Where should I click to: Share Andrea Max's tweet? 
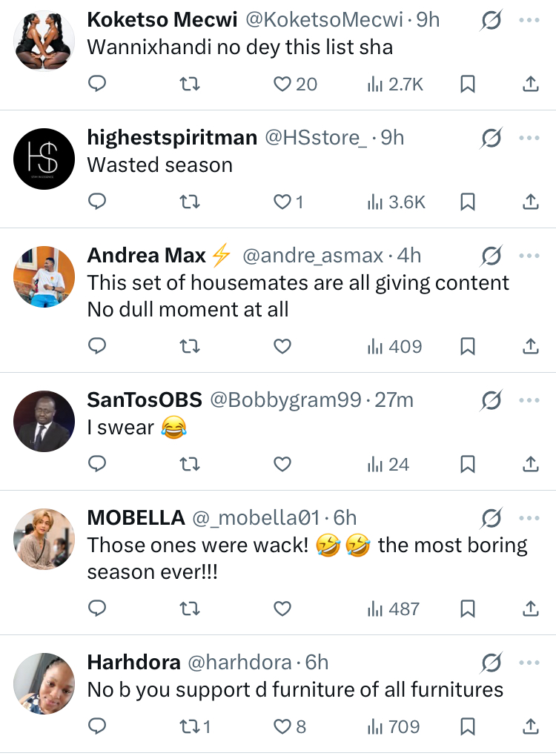click(x=530, y=346)
